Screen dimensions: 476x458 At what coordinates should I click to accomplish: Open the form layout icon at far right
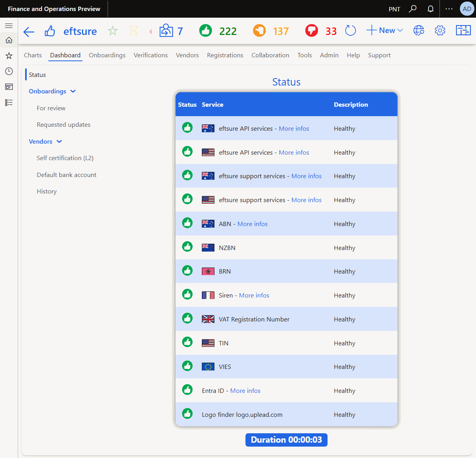point(463,30)
